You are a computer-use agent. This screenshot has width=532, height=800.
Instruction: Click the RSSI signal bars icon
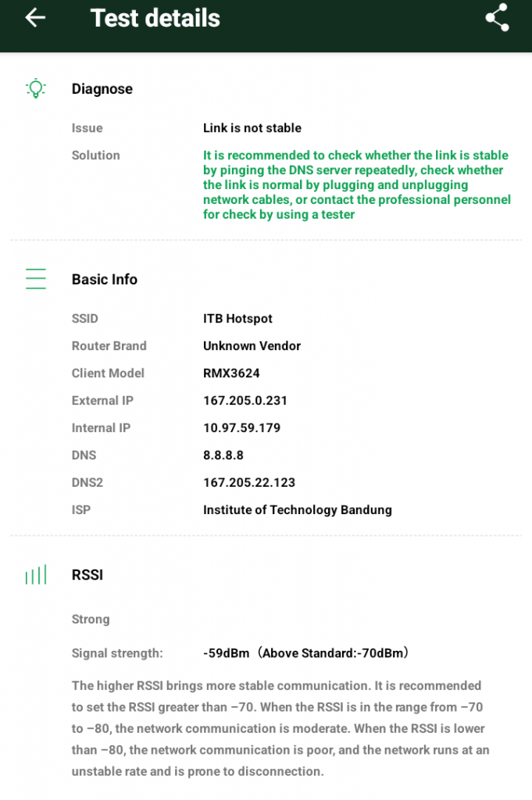(36, 575)
